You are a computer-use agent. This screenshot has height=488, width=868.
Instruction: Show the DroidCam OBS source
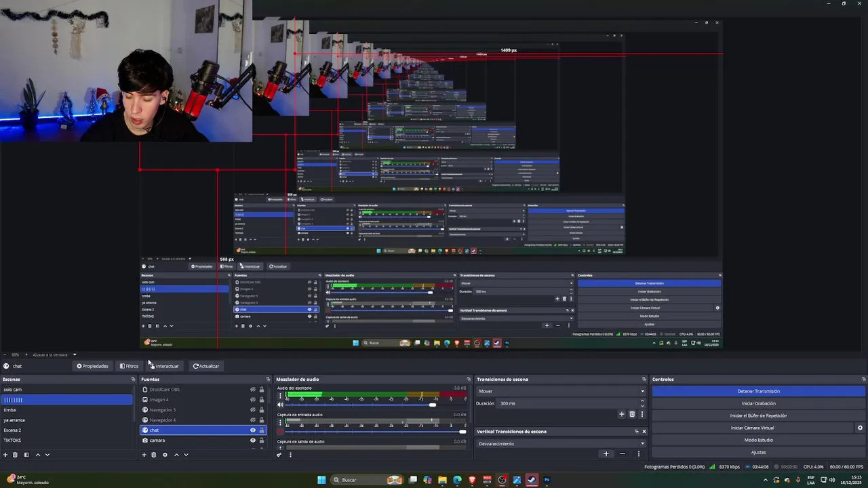[253, 390]
